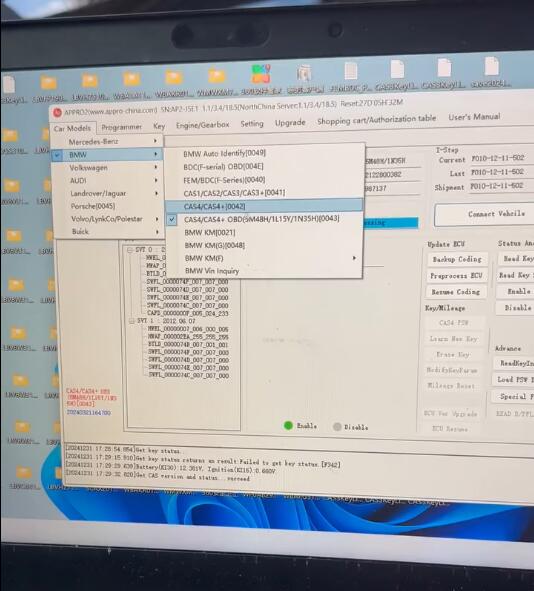The image size is (534, 591).
Task: Expand the Mercedes-Benz submenu arrow
Action: coord(155,141)
